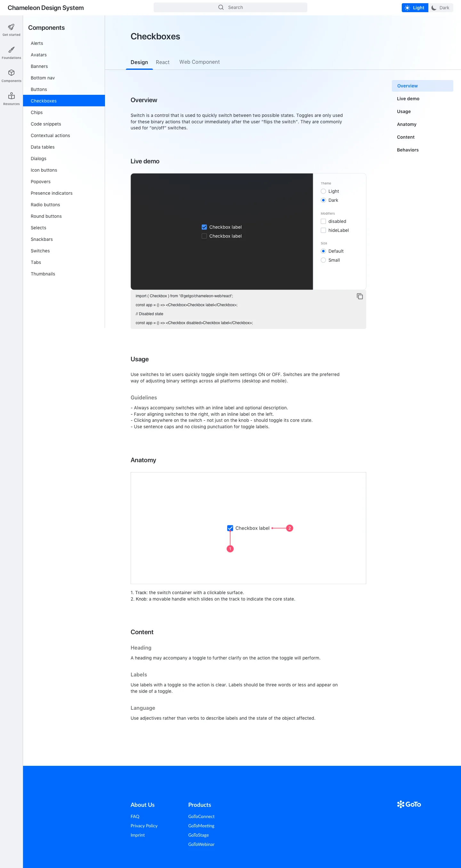Open the GoToStage footer link

(x=198, y=835)
